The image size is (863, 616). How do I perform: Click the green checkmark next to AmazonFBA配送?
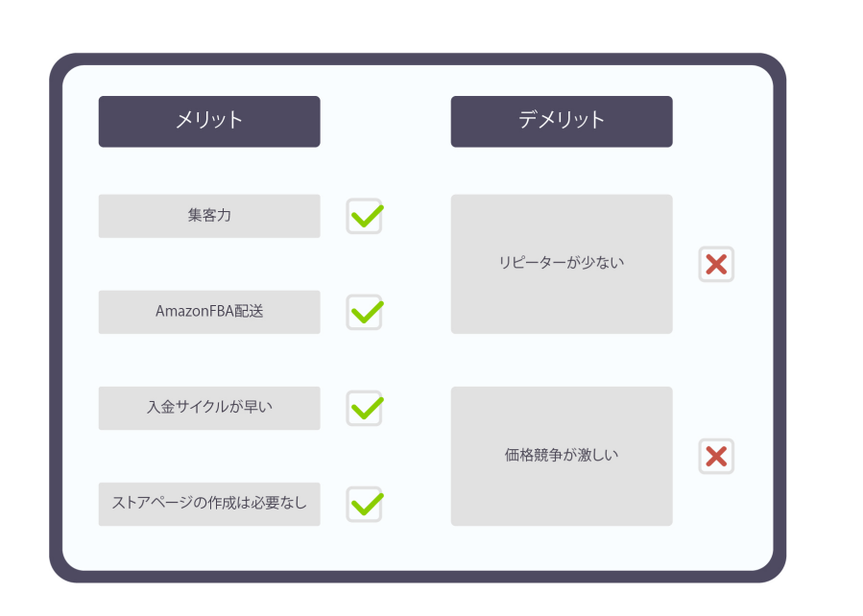click(365, 312)
